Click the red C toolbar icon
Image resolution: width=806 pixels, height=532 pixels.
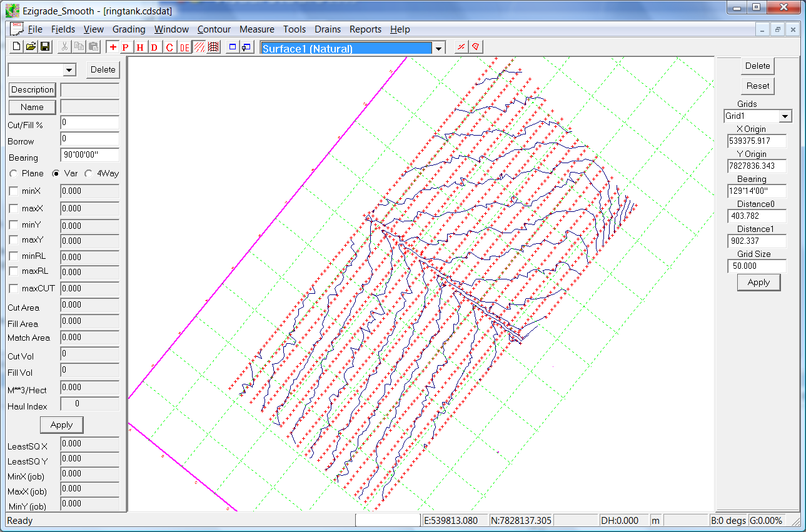(x=169, y=48)
